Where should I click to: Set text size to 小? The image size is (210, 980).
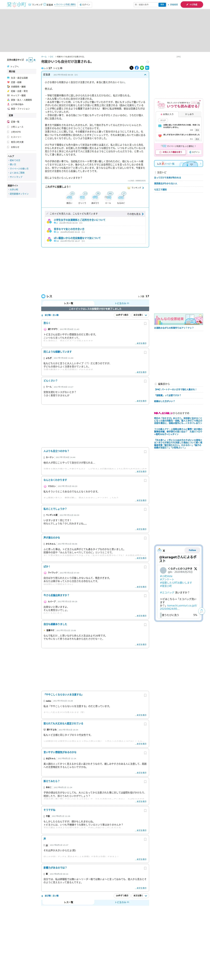[x=27, y=60]
